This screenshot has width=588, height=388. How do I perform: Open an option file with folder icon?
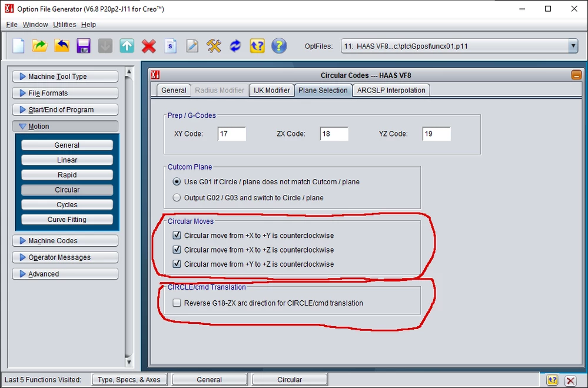point(40,46)
